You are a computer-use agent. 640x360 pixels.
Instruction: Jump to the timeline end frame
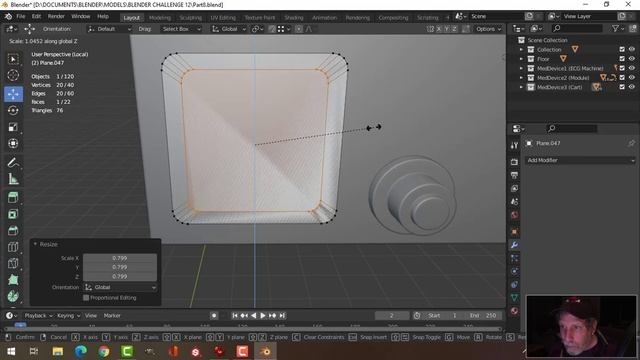(282, 316)
